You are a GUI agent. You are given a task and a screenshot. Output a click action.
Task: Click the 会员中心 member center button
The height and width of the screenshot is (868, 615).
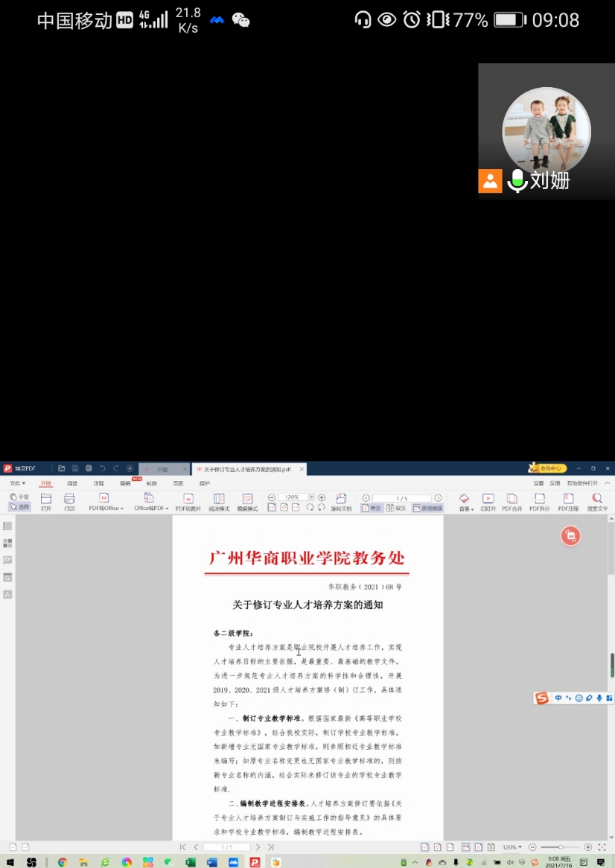[x=547, y=468]
